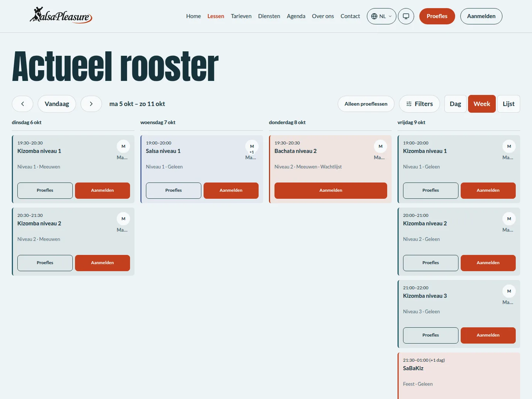Open the Filters panel

[x=419, y=104]
